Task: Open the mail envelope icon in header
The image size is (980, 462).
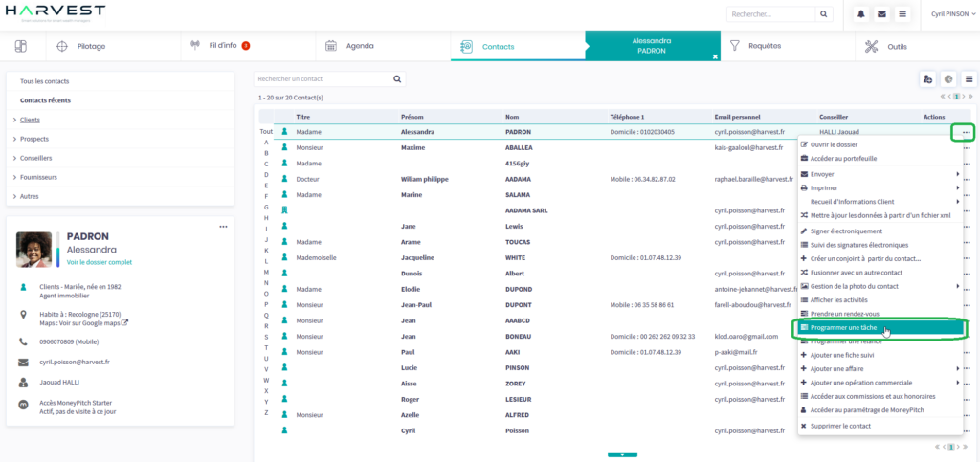Action: (881, 14)
